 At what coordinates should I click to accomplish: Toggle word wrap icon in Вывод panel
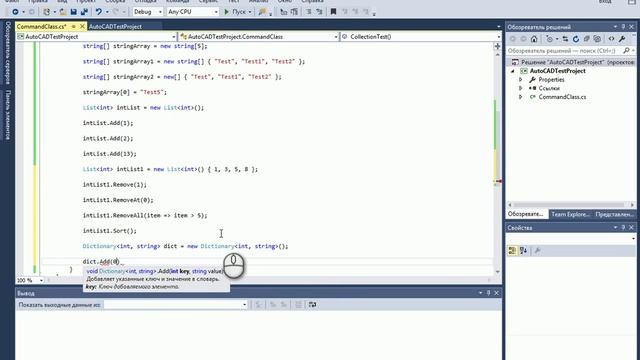point(312,305)
